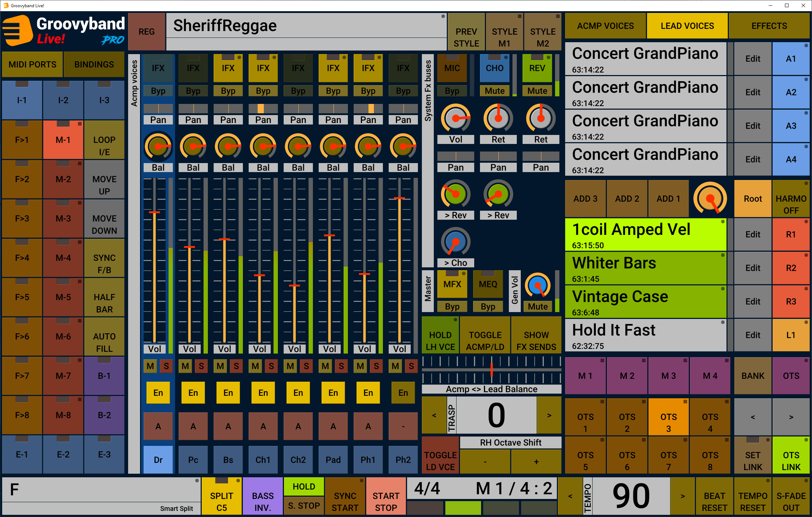Decrease transpose with left arrow
The width and height of the screenshot is (812, 517).
pos(434,415)
